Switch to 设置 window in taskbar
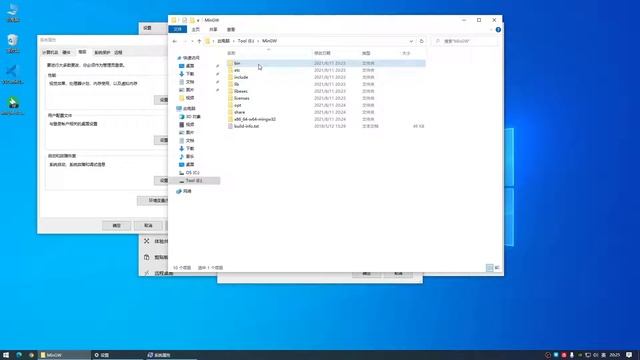Screen dimensions: 640x360 tap(117, 355)
